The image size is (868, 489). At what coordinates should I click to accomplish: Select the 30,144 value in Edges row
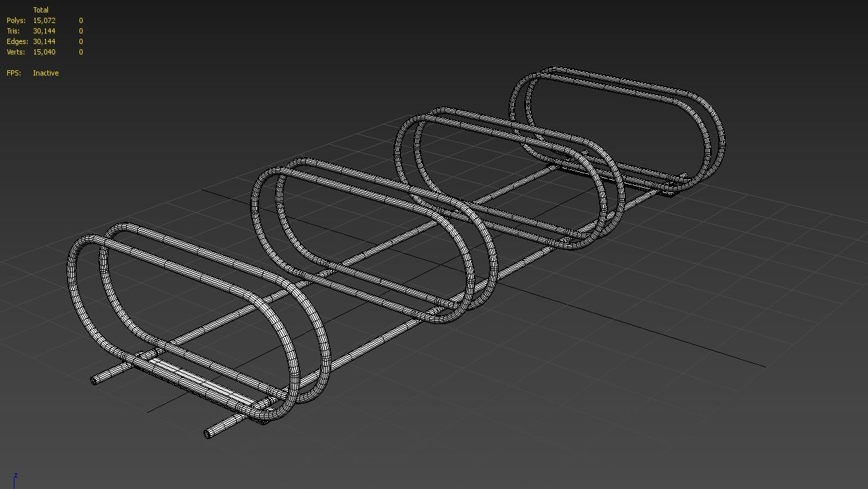click(x=45, y=41)
